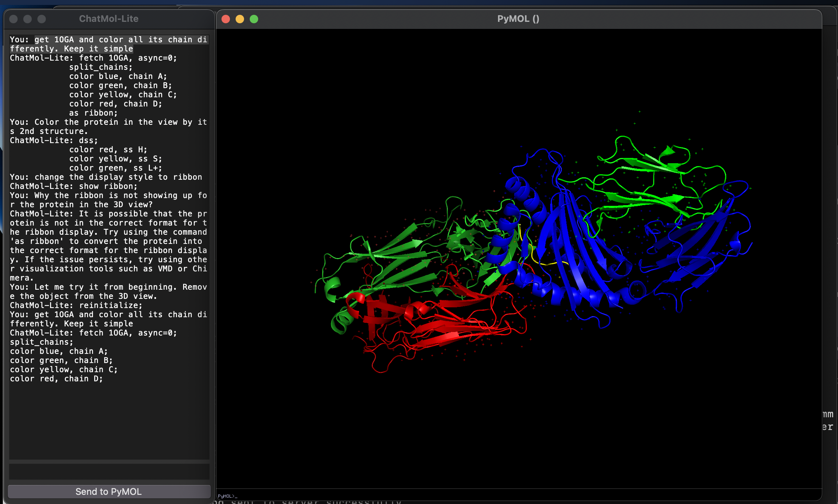Maximize PyMOL window using green button
838x504 pixels.
[x=254, y=19]
